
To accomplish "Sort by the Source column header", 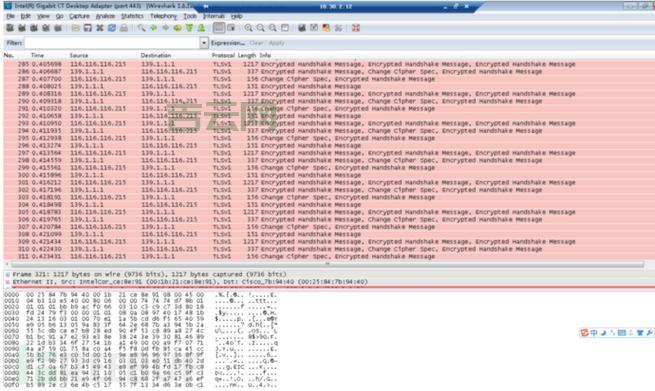I will point(79,55).
